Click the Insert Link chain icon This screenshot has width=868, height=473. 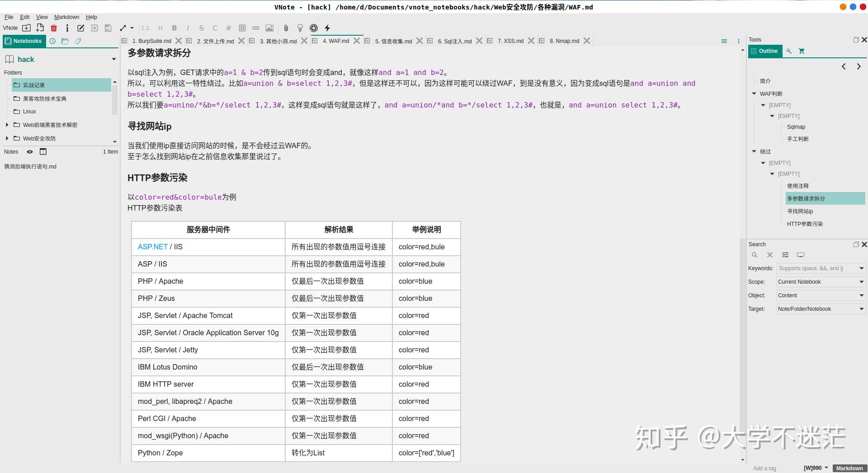pos(256,28)
